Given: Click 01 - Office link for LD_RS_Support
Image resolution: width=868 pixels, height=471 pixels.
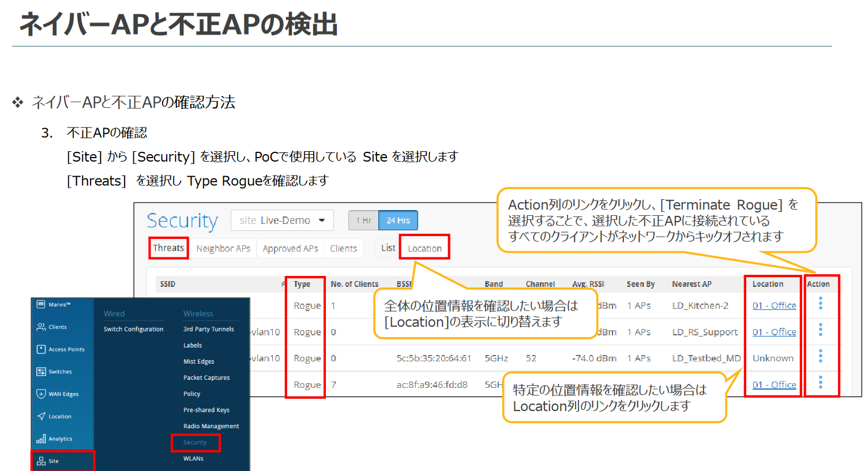Looking at the screenshot, I should pyautogui.click(x=774, y=332).
